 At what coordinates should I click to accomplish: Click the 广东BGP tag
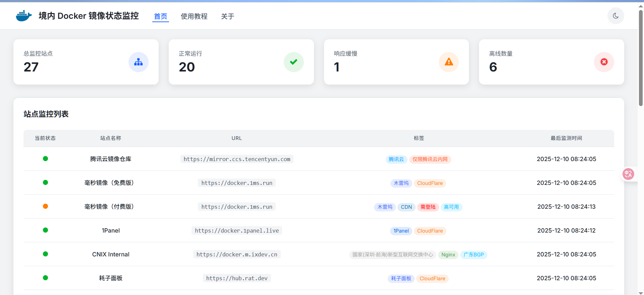[x=474, y=255]
